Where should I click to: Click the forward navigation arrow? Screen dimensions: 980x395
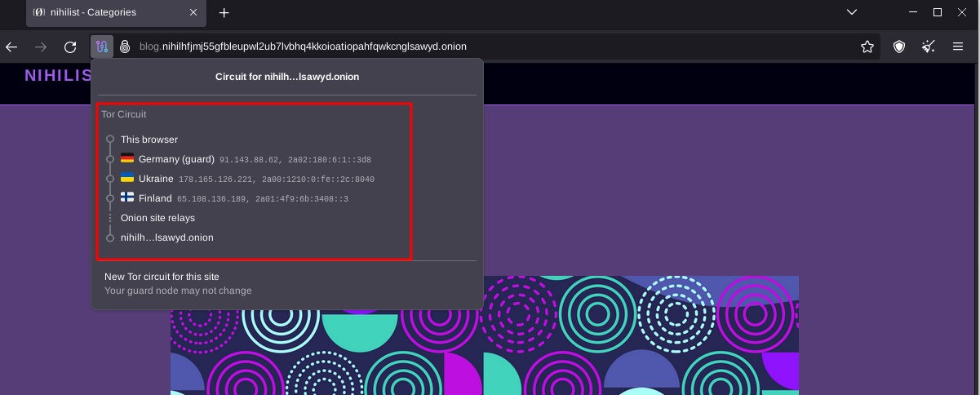click(41, 47)
